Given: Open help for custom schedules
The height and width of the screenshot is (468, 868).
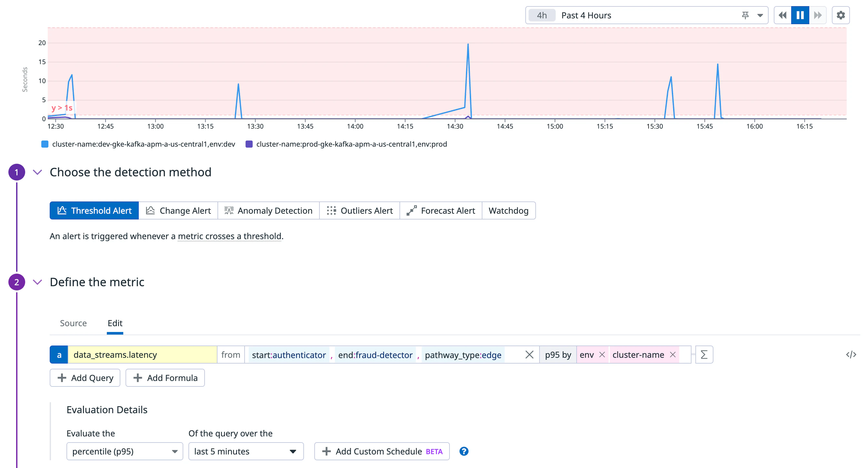Looking at the screenshot, I should [x=464, y=451].
